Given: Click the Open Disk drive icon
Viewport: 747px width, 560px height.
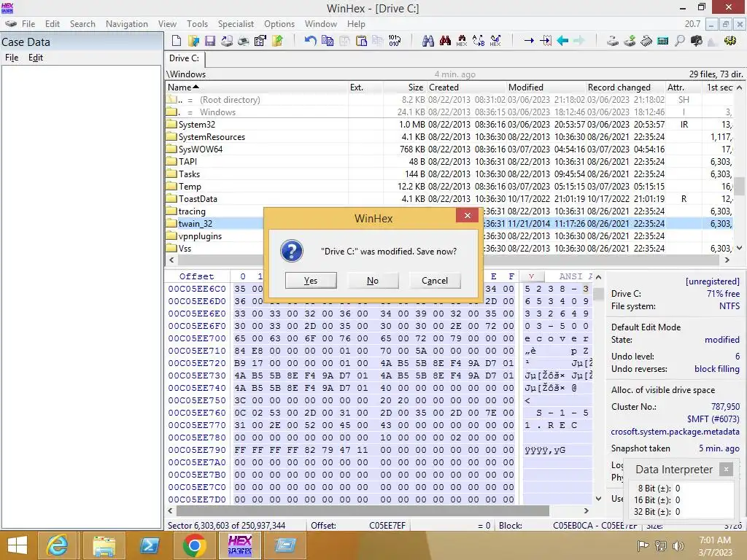Looking at the screenshot, I should pos(613,41).
